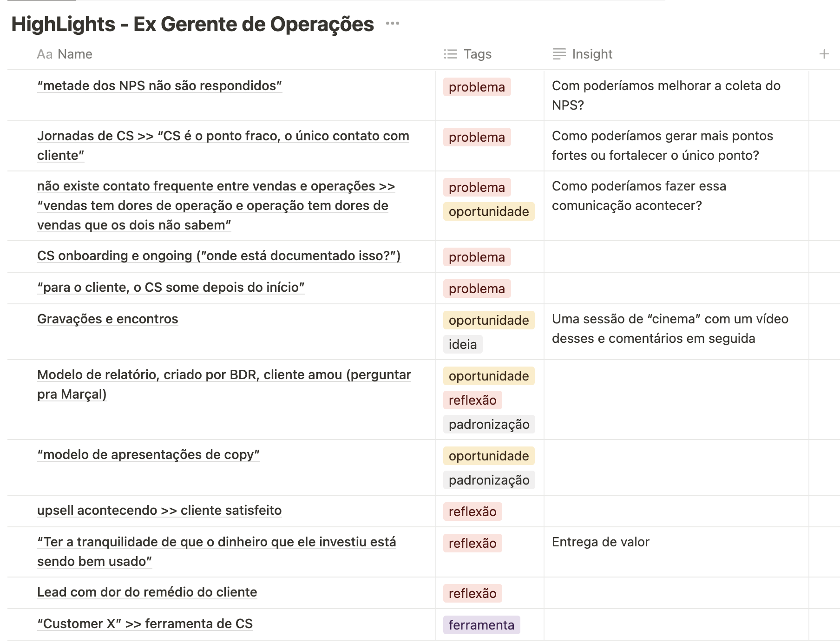
Task: Click the Name column Aa icon
Action: click(45, 54)
